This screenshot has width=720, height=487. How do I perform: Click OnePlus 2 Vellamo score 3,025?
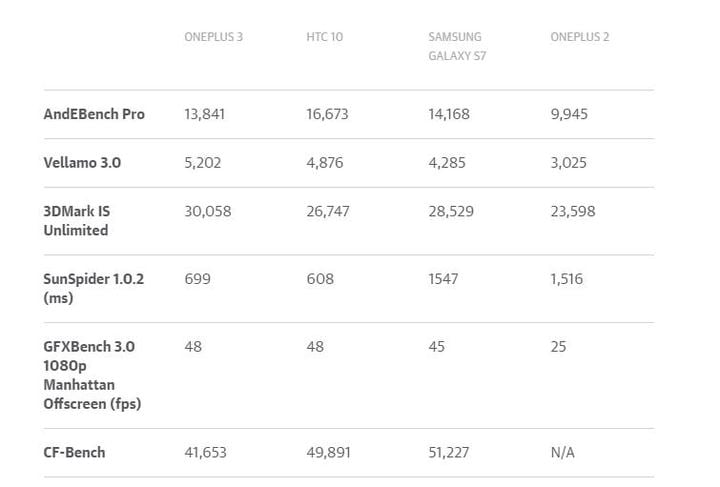click(568, 162)
